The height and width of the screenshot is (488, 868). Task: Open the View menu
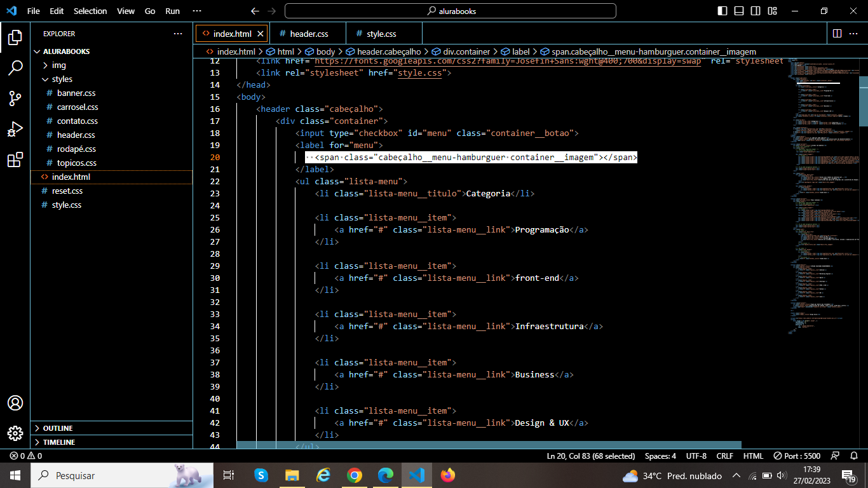pyautogui.click(x=126, y=11)
